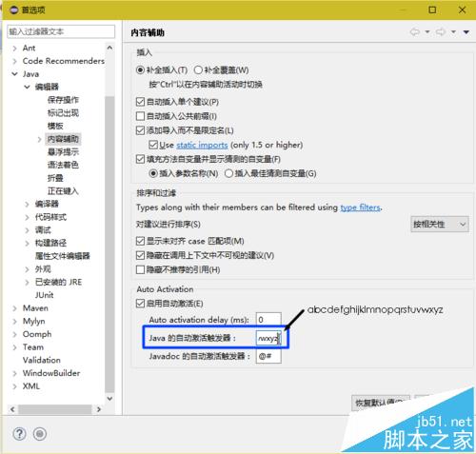Select 模板 in the tree
This screenshot has width=476, height=454.
click(55, 126)
